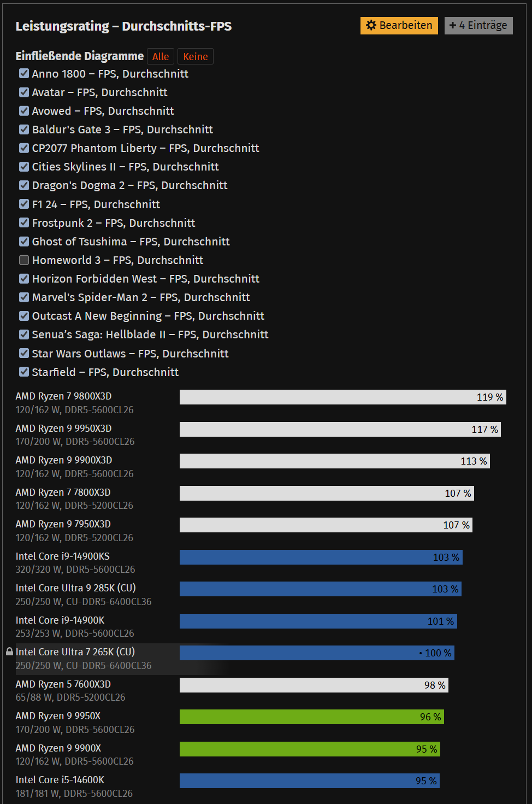Screen dimensions: 532x804
Task: Click the Intel Core i5-14600K 95 % bar
Action: click(x=310, y=781)
